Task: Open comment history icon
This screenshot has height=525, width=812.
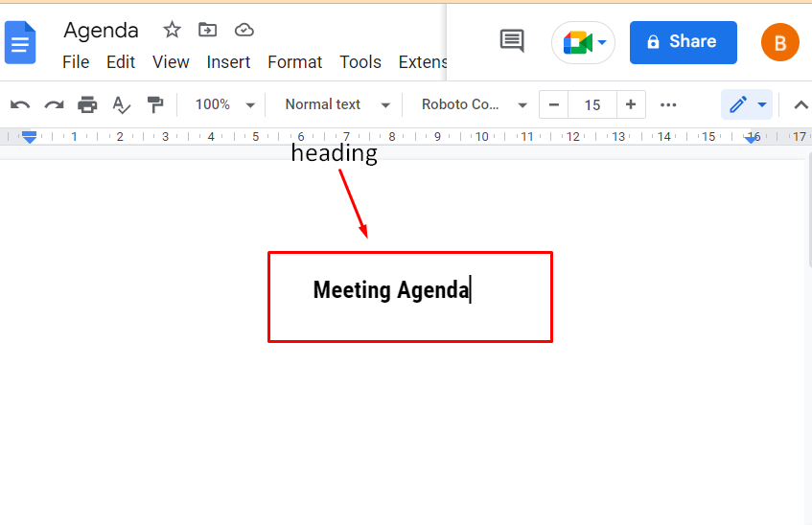Action: tap(512, 41)
